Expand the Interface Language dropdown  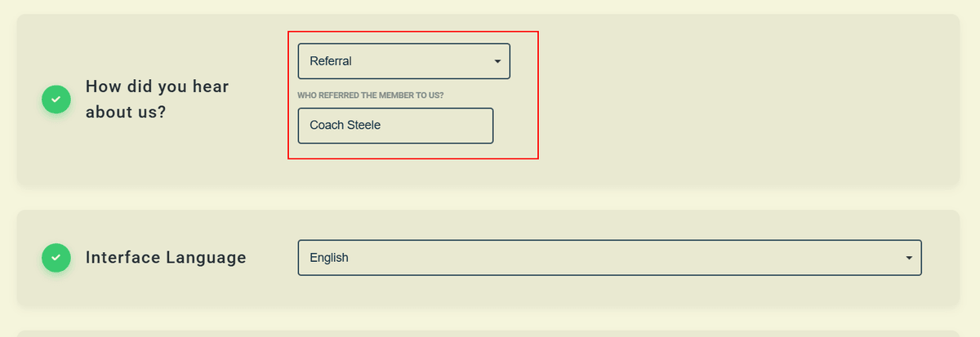pyautogui.click(x=609, y=258)
